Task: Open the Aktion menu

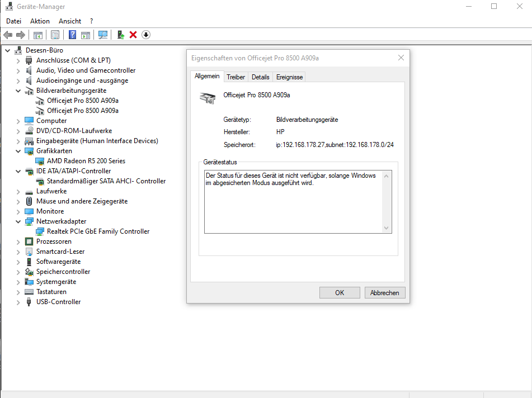Action: click(x=40, y=21)
